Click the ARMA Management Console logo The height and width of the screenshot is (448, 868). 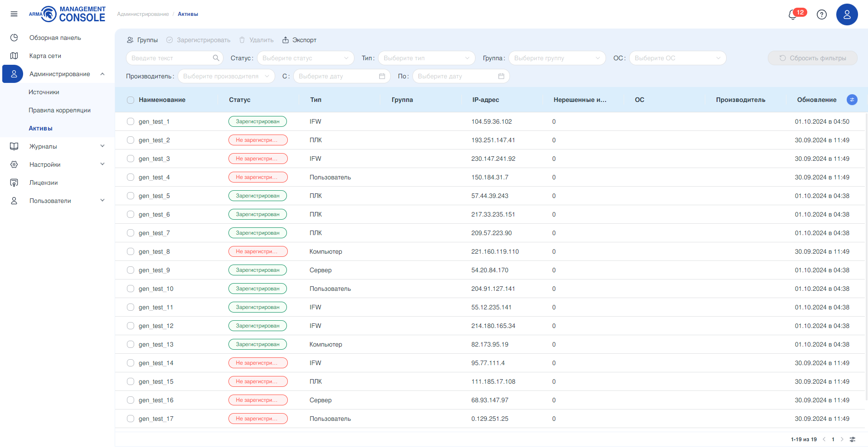coord(67,14)
